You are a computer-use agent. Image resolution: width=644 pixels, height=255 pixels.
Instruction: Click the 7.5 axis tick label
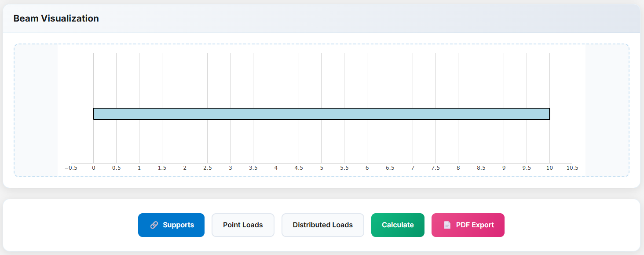pyautogui.click(x=435, y=168)
